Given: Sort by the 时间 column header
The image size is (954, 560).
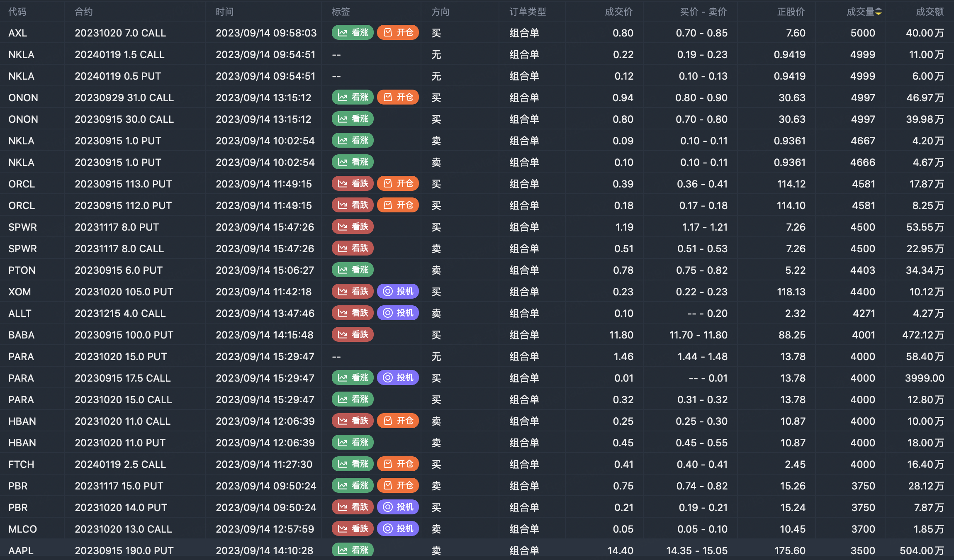Looking at the screenshot, I should click(x=224, y=12).
